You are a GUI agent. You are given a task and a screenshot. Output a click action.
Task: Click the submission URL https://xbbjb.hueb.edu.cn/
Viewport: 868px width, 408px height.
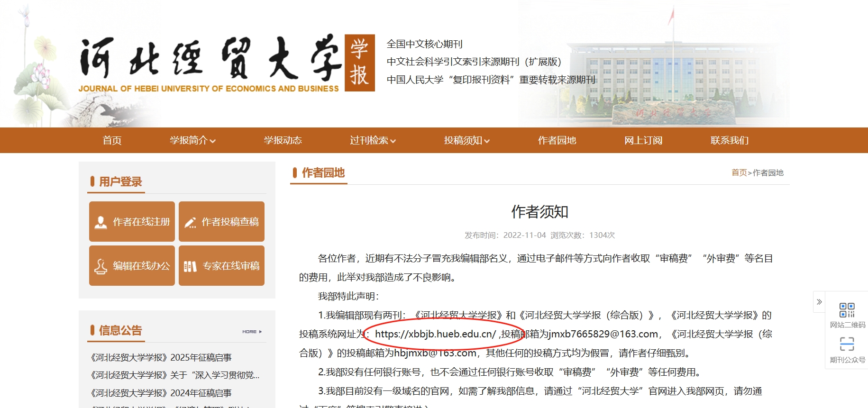point(435,334)
